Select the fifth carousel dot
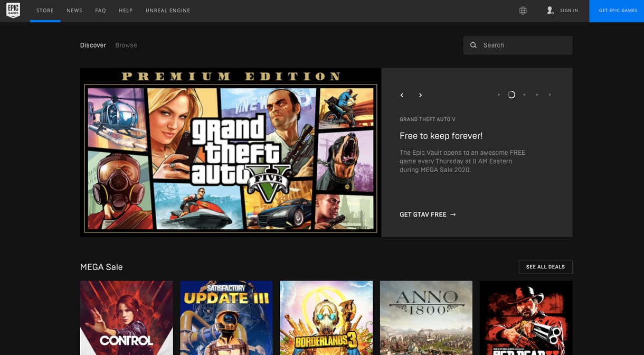The height and width of the screenshot is (355, 644). click(x=550, y=95)
